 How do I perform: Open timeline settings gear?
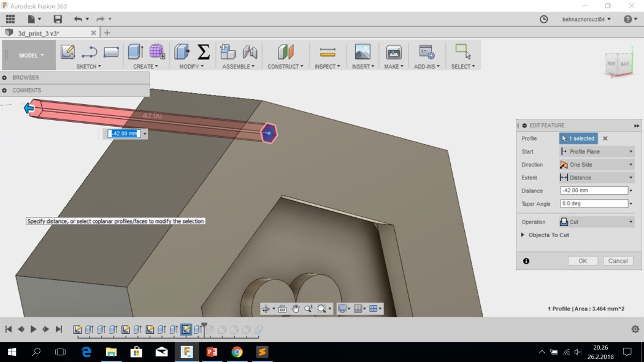click(635, 329)
